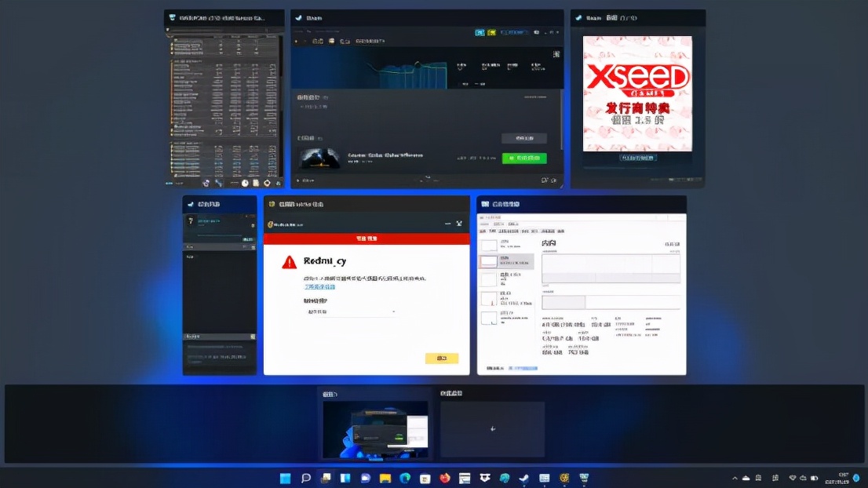The image size is (868, 488).
Task: Open the account name dropdown in Steam header
Action: [514, 33]
